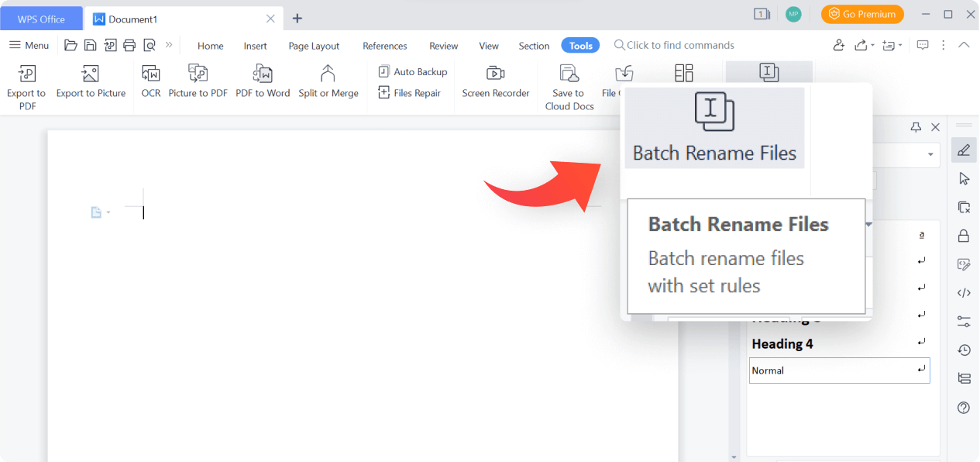Collapse the ribbon with the chevron arrow

pos(965,44)
